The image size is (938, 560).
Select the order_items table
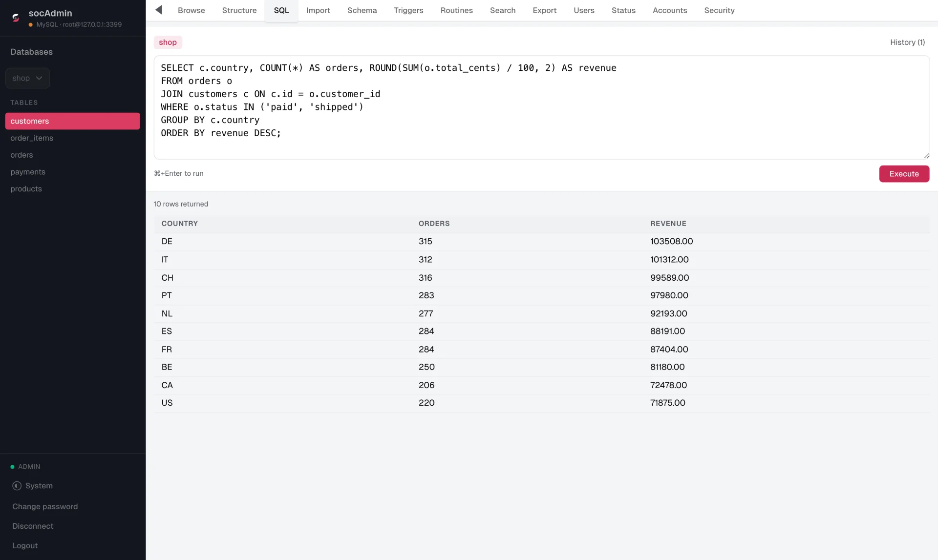click(x=72, y=138)
